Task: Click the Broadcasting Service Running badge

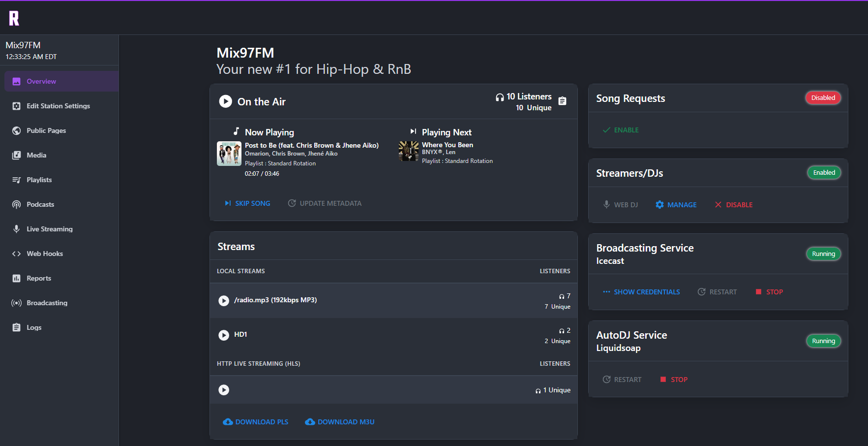Action: (824, 254)
